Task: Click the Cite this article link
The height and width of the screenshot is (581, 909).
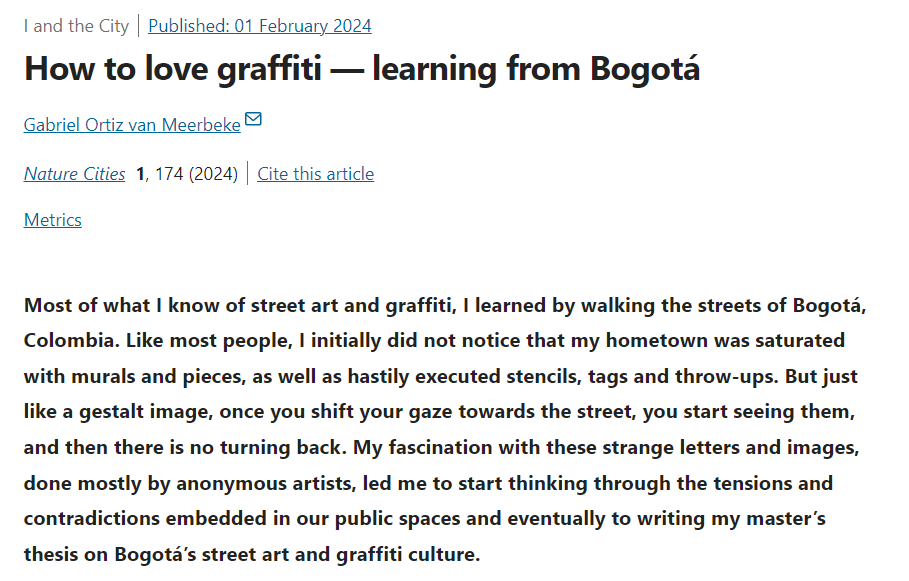Action: tap(315, 174)
